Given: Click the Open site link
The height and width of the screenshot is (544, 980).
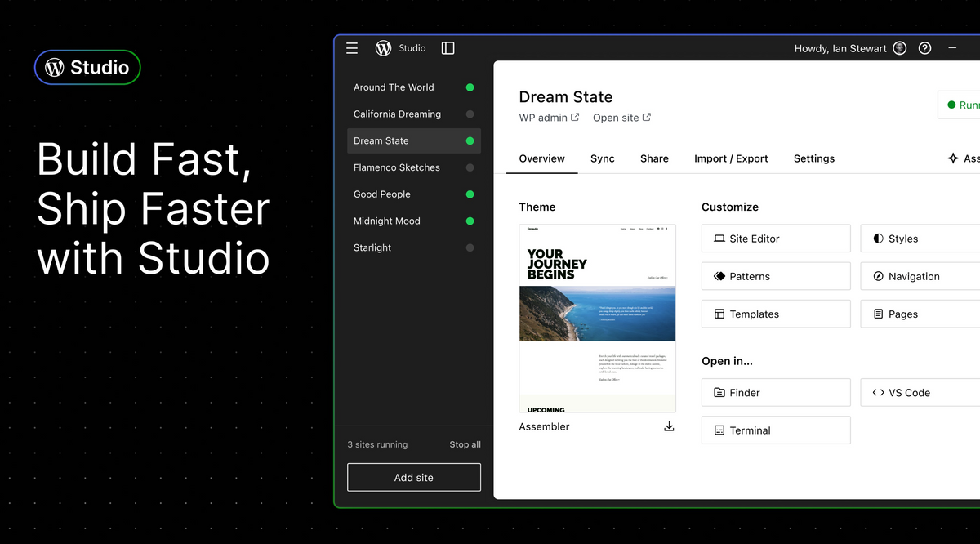Looking at the screenshot, I should [x=622, y=118].
